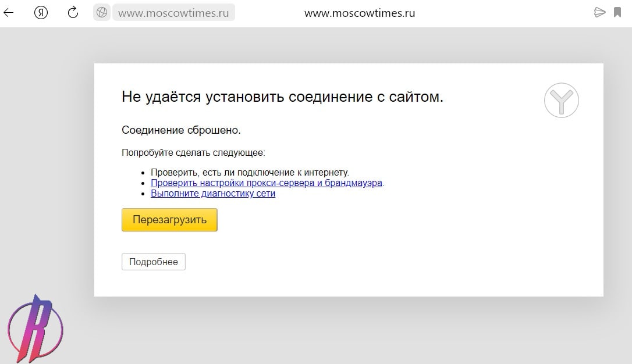This screenshot has width=632, height=364.
Task: Click the 'Проверить, есть ли подключение к интернету' line
Action: [x=250, y=172]
